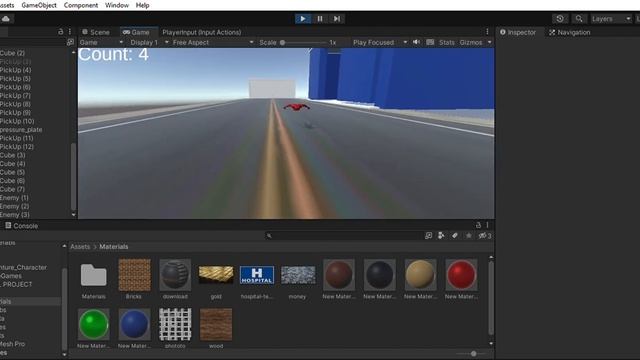The image size is (640, 360).
Task: Select the blue sphere material
Action: pyautogui.click(x=134, y=328)
